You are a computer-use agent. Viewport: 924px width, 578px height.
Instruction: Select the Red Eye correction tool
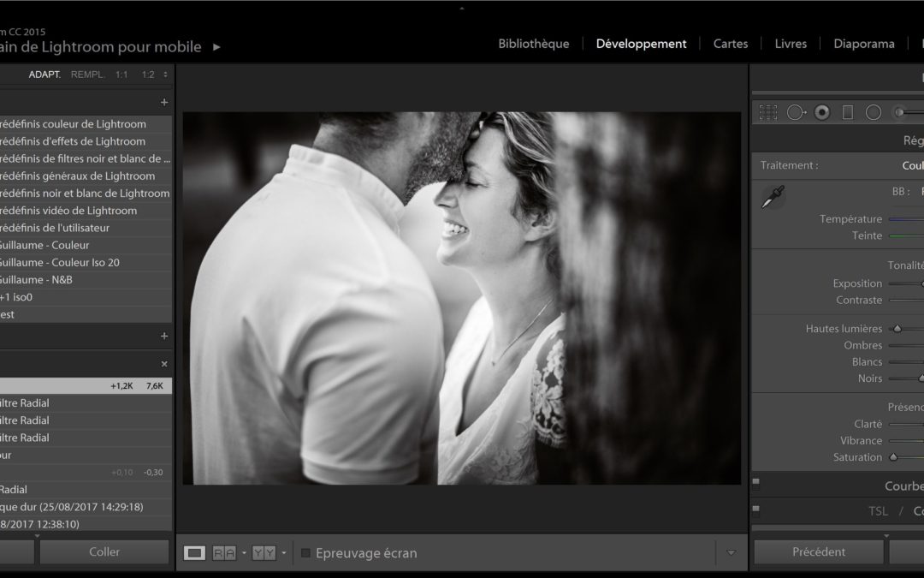coord(822,112)
